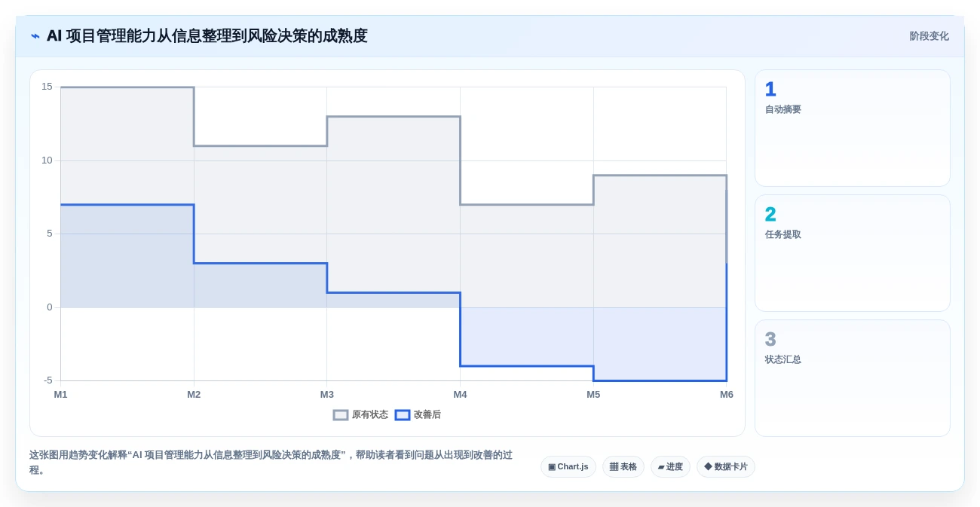
Task: Click the M4 axis label
Action: click(460, 395)
